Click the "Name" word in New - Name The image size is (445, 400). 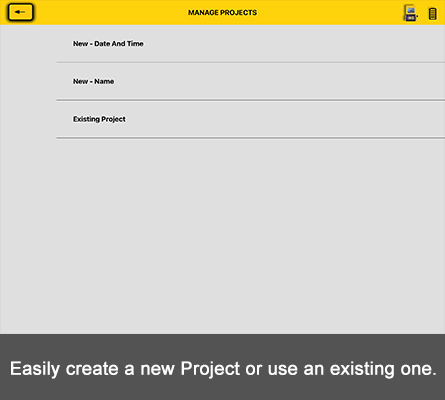pyautogui.click(x=104, y=81)
